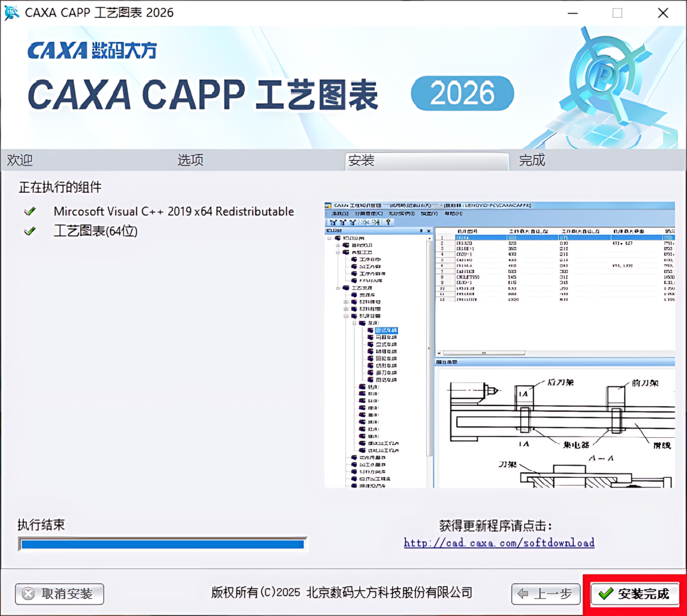Viewport: 687px width, 616px height.
Task: Select the 选项 step tab
Action: (x=191, y=160)
